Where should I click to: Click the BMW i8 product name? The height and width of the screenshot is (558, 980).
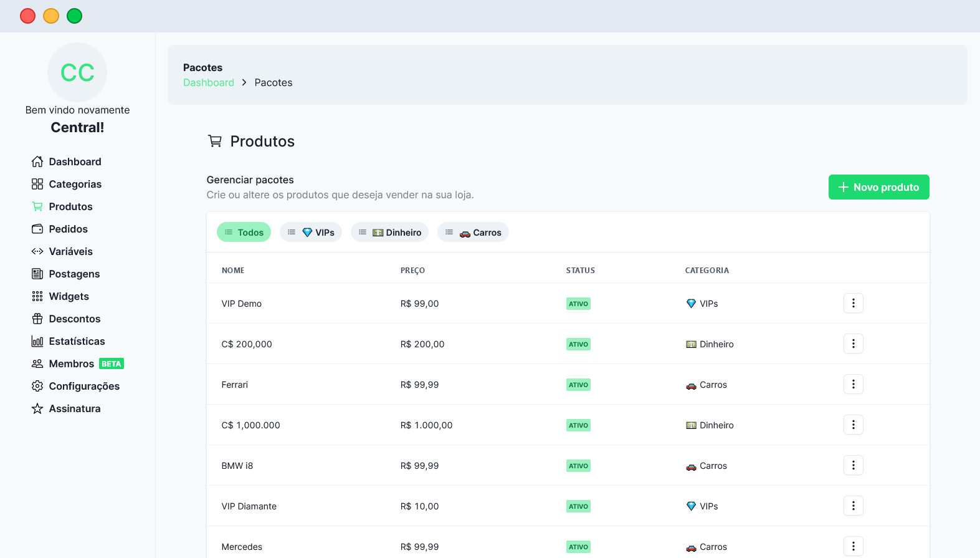[x=237, y=466]
